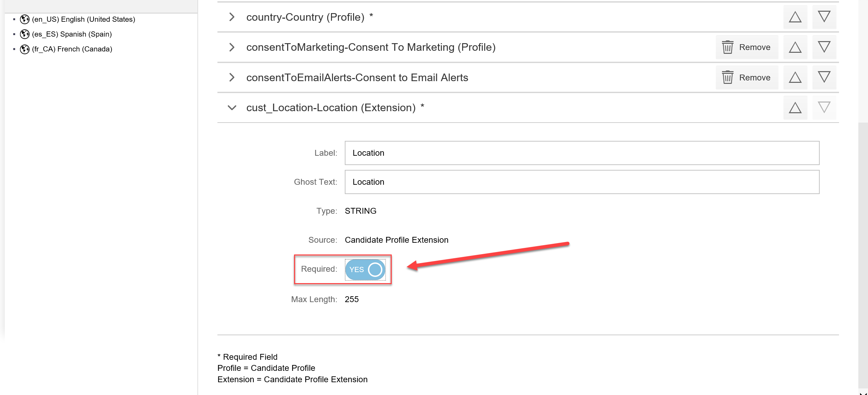The image size is (868, 395).
Task: Click globe icon beside English (United States)
Action: (25, 19)
